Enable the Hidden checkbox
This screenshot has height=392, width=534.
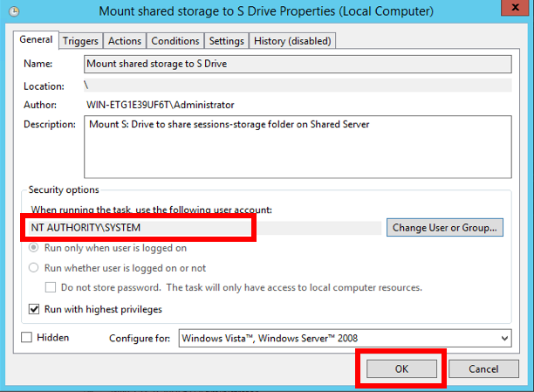(26, 337)
